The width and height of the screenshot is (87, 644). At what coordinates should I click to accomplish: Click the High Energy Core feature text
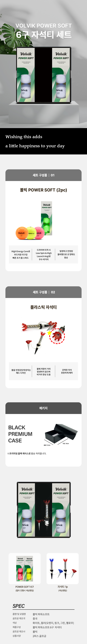(x=21, y=255)
